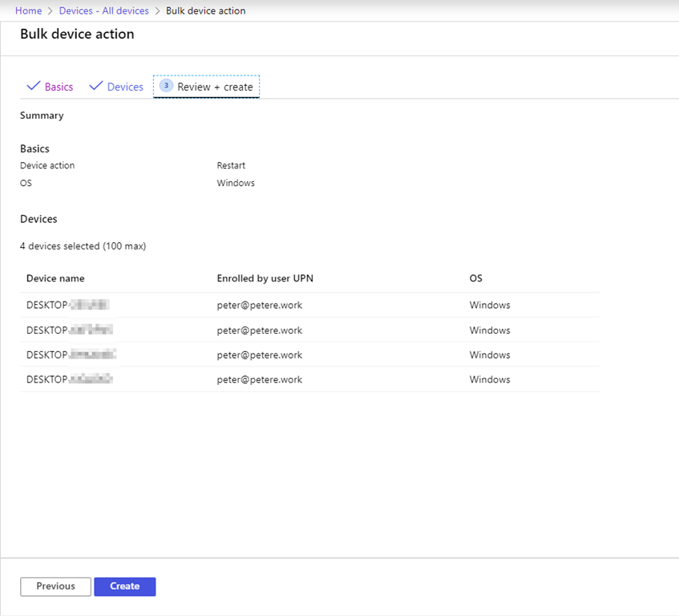The height and width of the screenshot is (616, 679).
Task: Click the checkmark icon beside Basics
Action: [34, 86]
